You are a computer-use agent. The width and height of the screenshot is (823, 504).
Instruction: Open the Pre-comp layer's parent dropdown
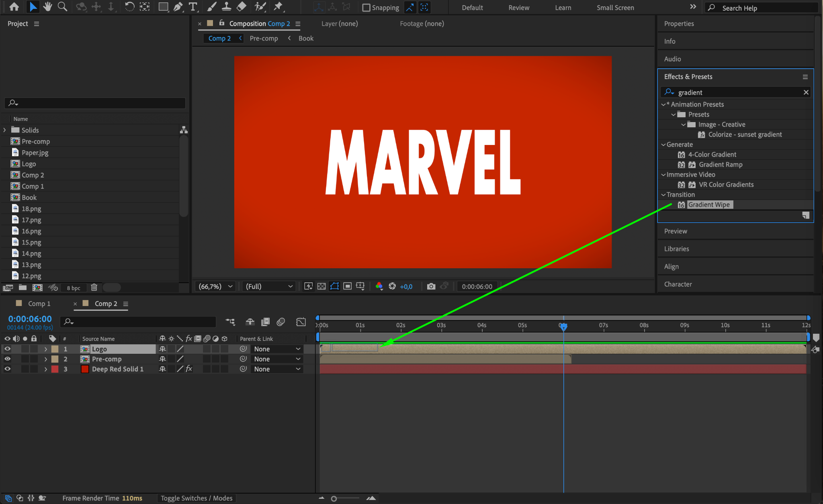click(x=277, y=359)
